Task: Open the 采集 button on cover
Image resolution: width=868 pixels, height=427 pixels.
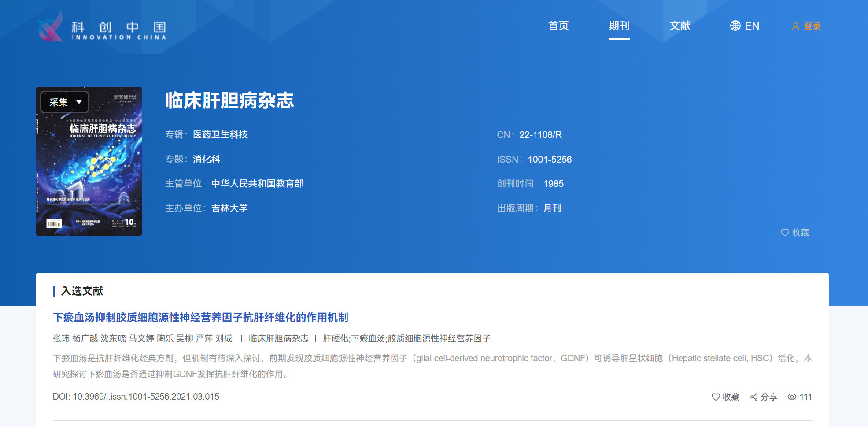Action: (x=59, y=102)
